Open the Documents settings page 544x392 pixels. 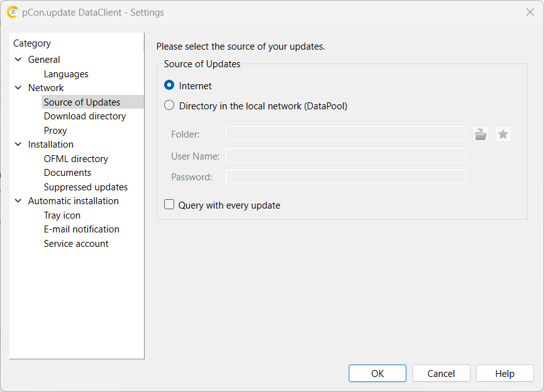pyautogui.click(x=67, y=173)
